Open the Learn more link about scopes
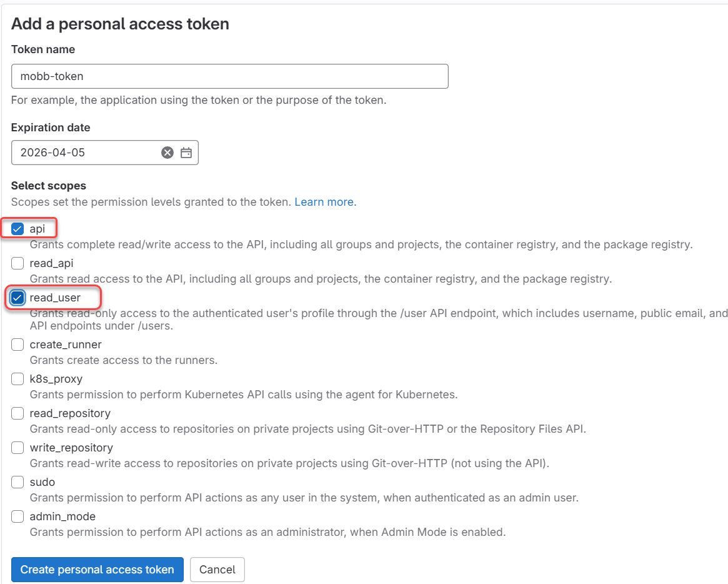The image size is (728, 584). 325,201
